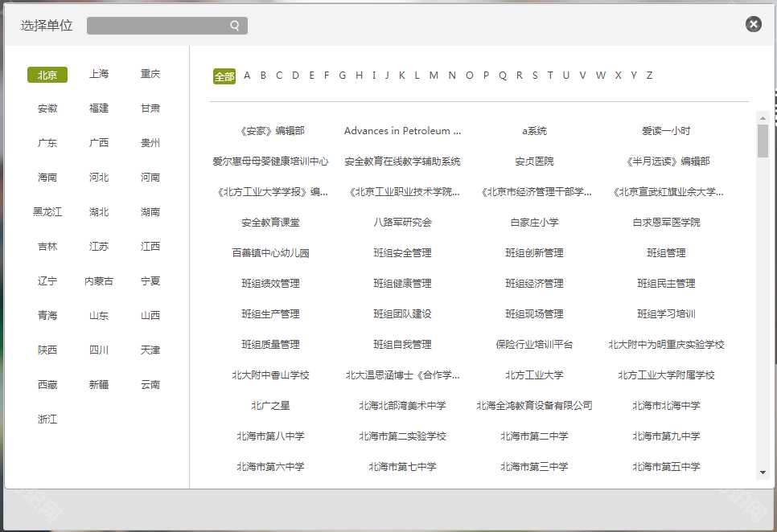Select 保险行业培训平台 unit
This screenshot has height=532, width=777.
pos(534,345)
